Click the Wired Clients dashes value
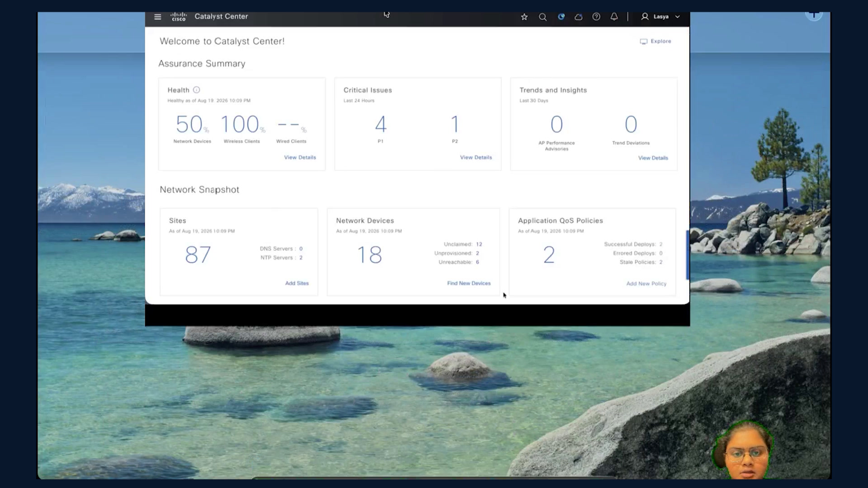Screen dimensions: 868x488 (x=292, y=125)
